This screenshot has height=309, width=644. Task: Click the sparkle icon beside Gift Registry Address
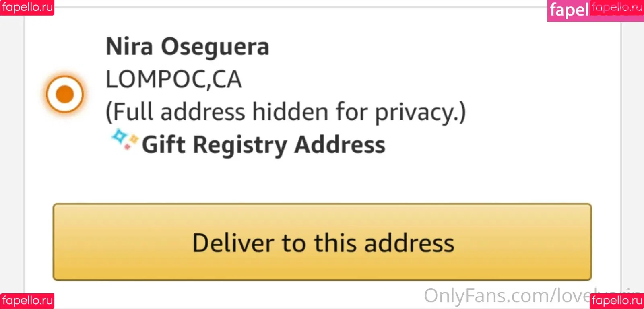point(124,139)
